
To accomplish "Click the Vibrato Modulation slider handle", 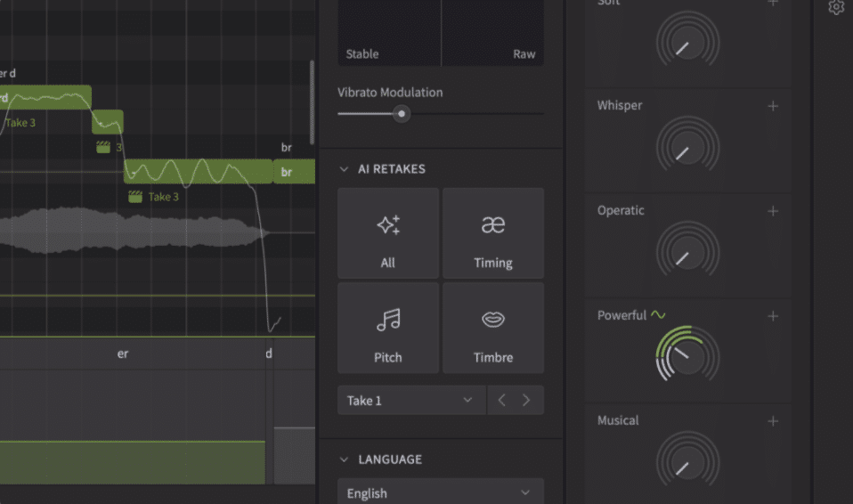I will coord(402,114).
